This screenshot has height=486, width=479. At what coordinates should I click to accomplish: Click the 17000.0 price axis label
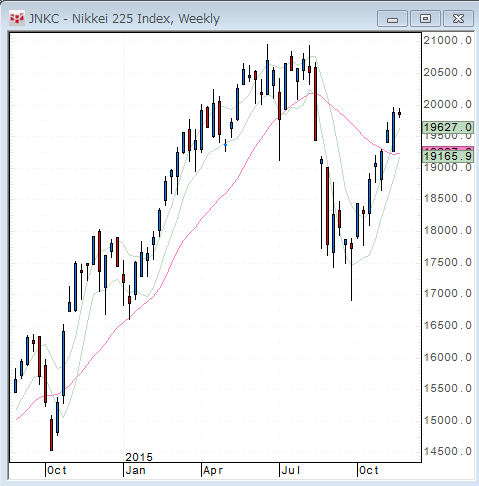pyautogui.click(x=447, y=293)
